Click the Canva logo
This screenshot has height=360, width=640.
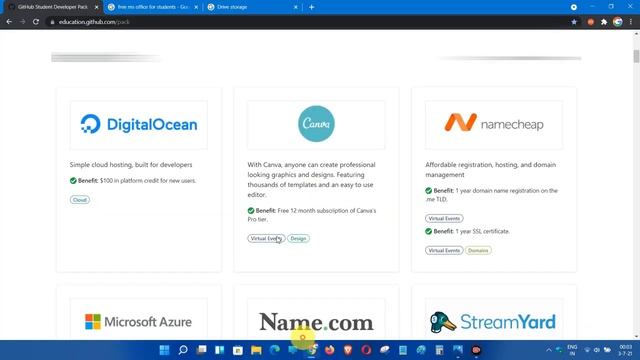pyautogui.click(x=316, y=124)
